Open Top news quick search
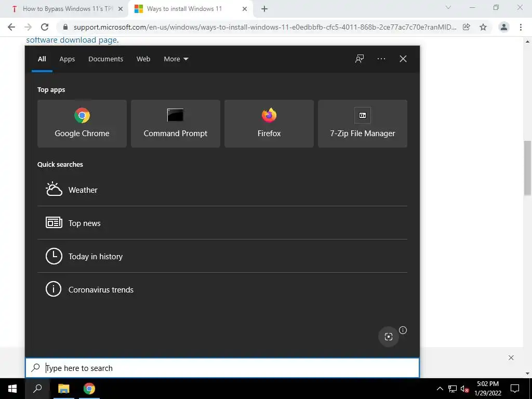Viewport: 532px width, 399px height. [222, 223]
